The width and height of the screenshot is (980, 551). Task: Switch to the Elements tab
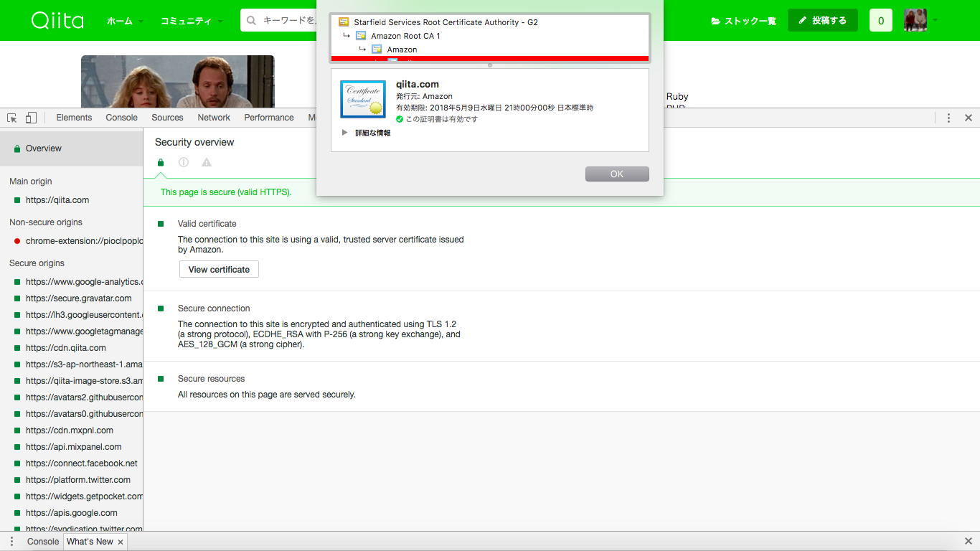coord(74,118)
